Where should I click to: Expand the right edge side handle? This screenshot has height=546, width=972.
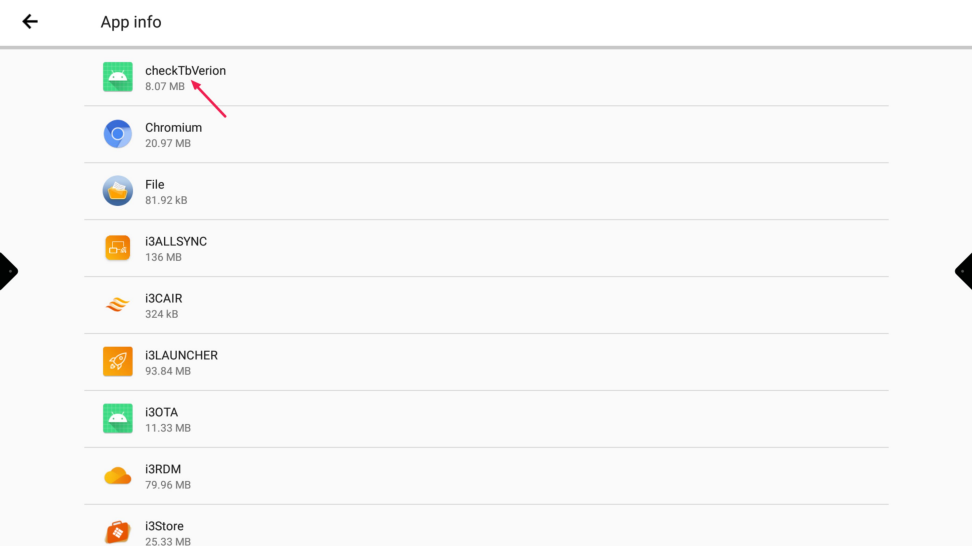964,271
